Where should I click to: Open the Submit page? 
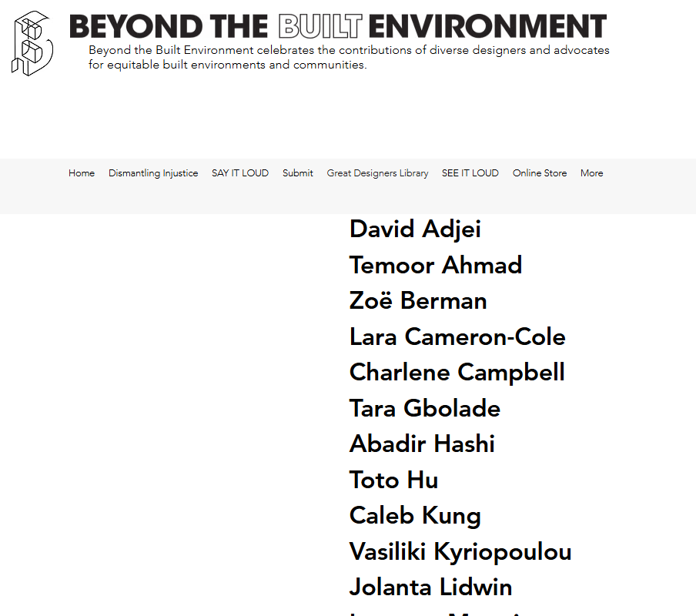pyautogui.click(x=297, y=173)
